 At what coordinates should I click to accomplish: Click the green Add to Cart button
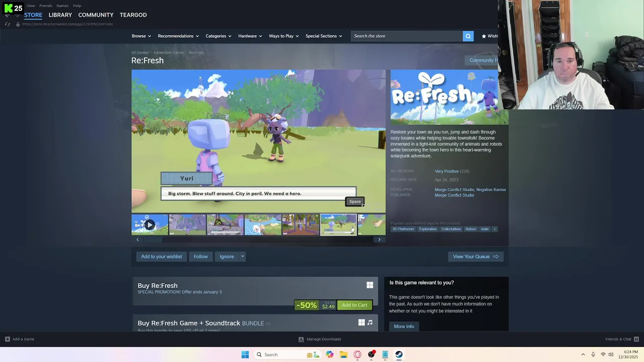point(355,305)
